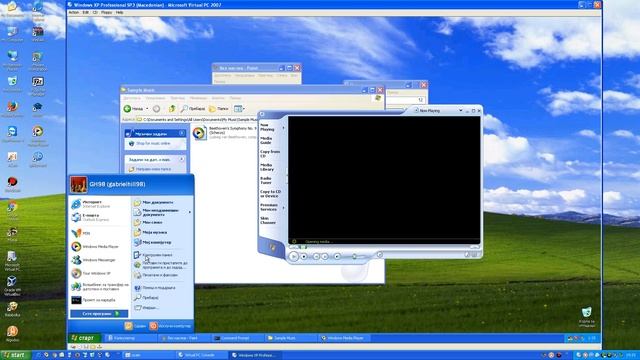Open Control Panel from Start menu
The image size is (640, 360).
pos(162,255)
